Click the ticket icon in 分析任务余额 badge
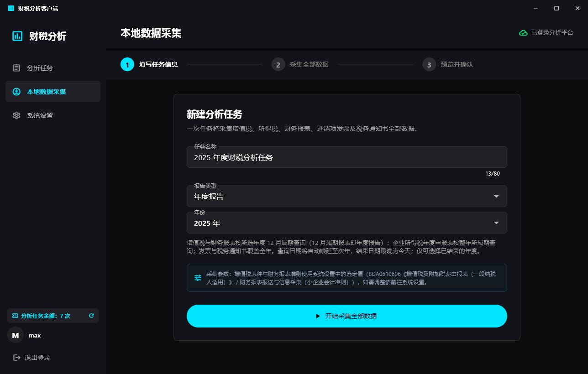 tap(15, 316)
